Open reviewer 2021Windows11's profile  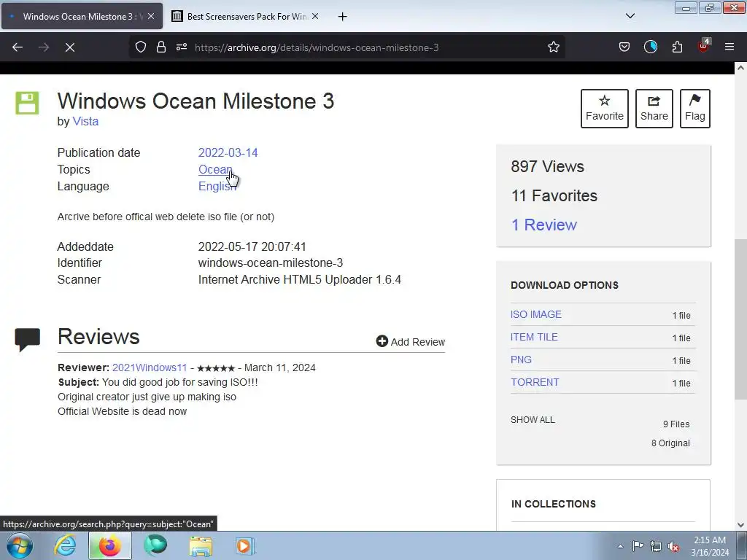click(x=150, y=367)
